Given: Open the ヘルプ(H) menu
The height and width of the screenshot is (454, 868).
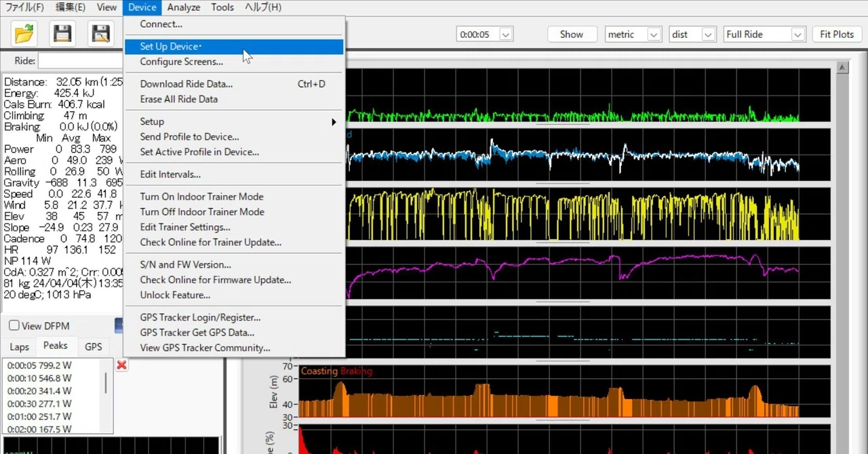Looking at the screenshot, I should 263,7.
